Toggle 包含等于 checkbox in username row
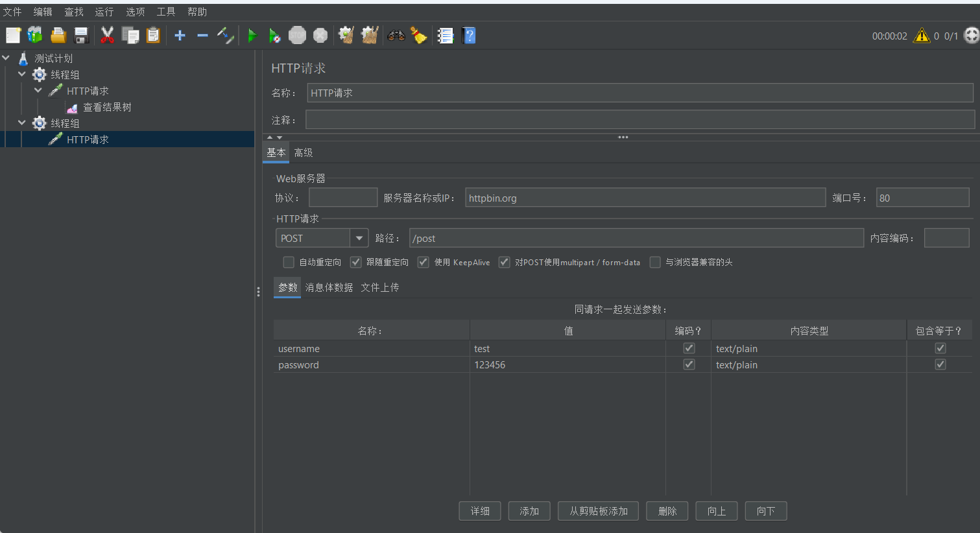The image size is (980, 533). [940, 348]
